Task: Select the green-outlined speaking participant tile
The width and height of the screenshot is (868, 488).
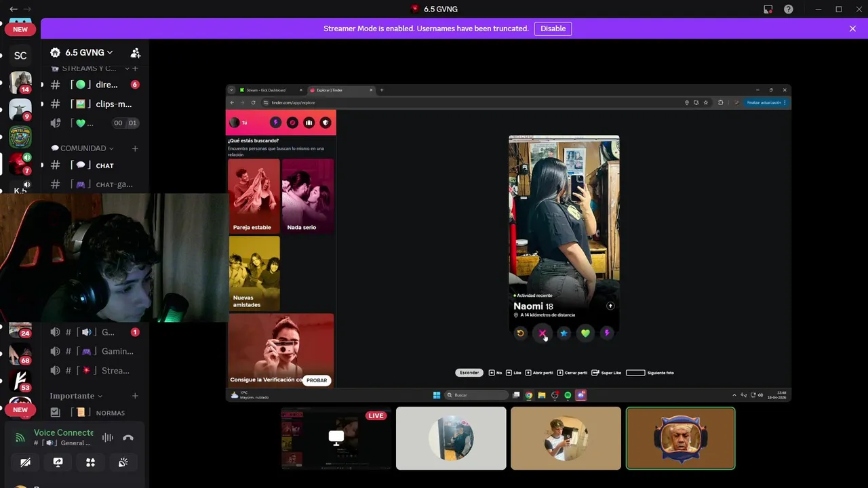Action: click(x=680, y=438)
